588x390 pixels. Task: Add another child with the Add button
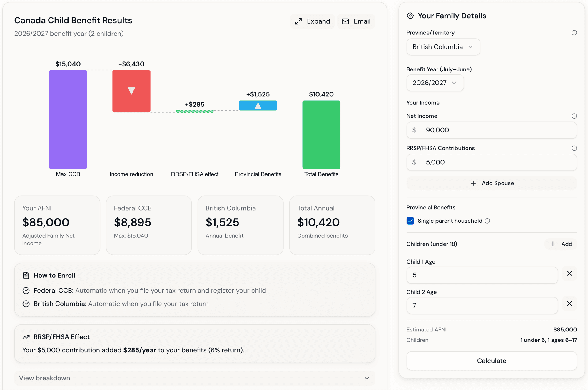(x=561, y=244)
